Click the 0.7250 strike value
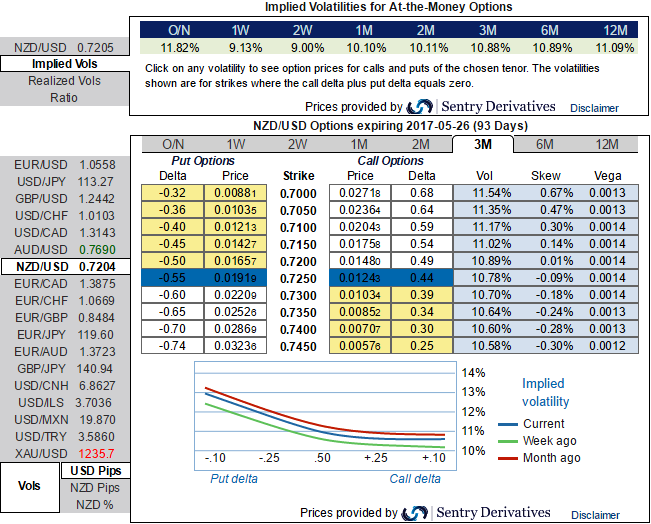Image resolution: width=651 pixels, height=524 pixels. (298, 279)
